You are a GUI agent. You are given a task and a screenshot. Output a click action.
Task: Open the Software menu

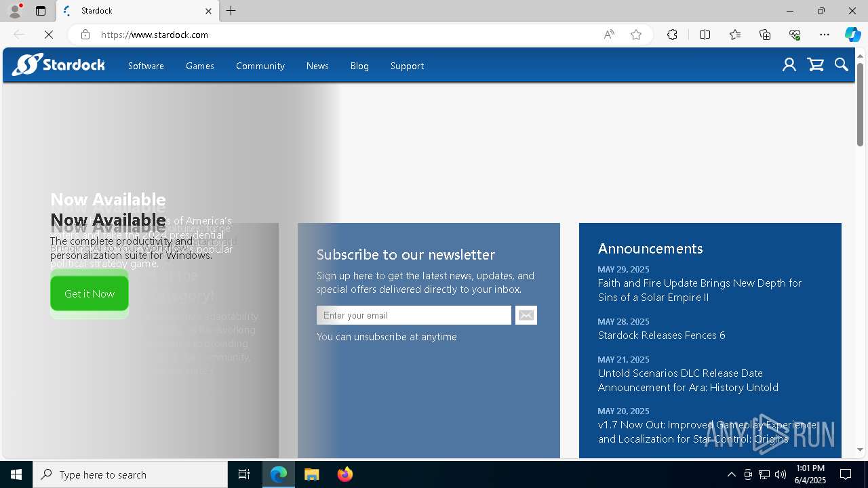pos(146,66)
